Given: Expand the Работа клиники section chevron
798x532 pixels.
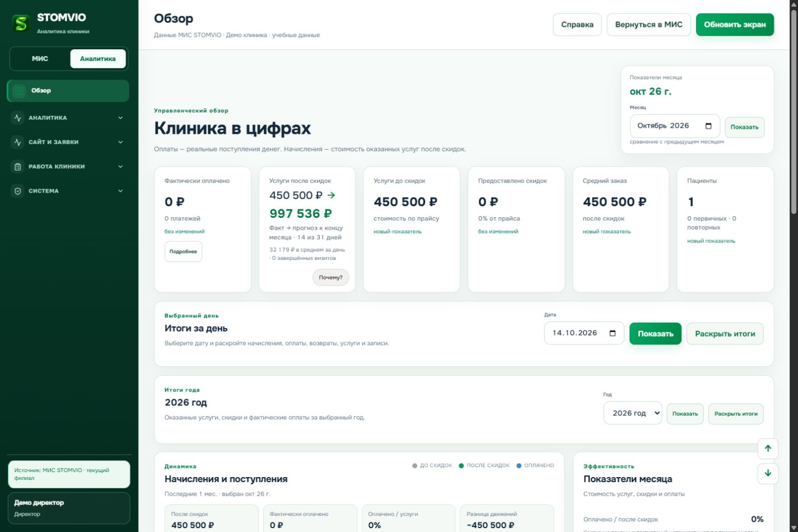Looking at the screenshot, I should coord(120,167).
